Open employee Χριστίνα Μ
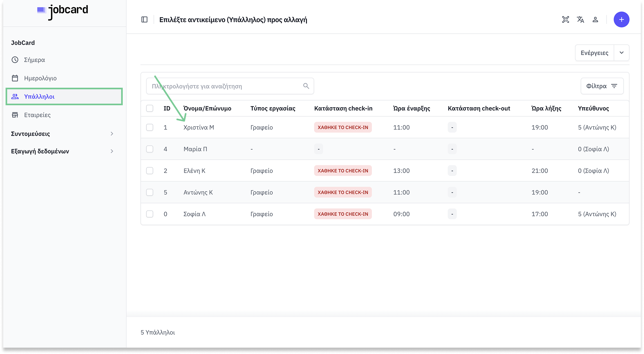Screen dimensions: 644x354 199,128
